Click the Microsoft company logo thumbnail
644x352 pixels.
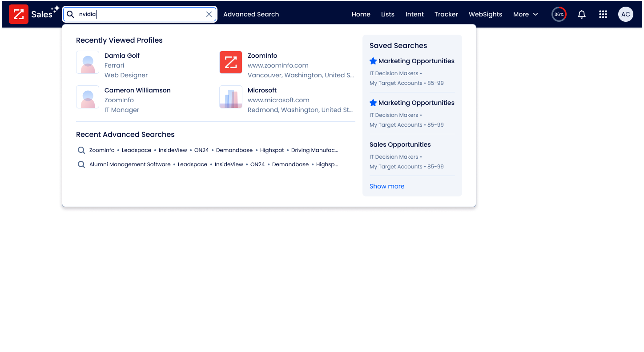pyautogui.click(x=231, y=97)
